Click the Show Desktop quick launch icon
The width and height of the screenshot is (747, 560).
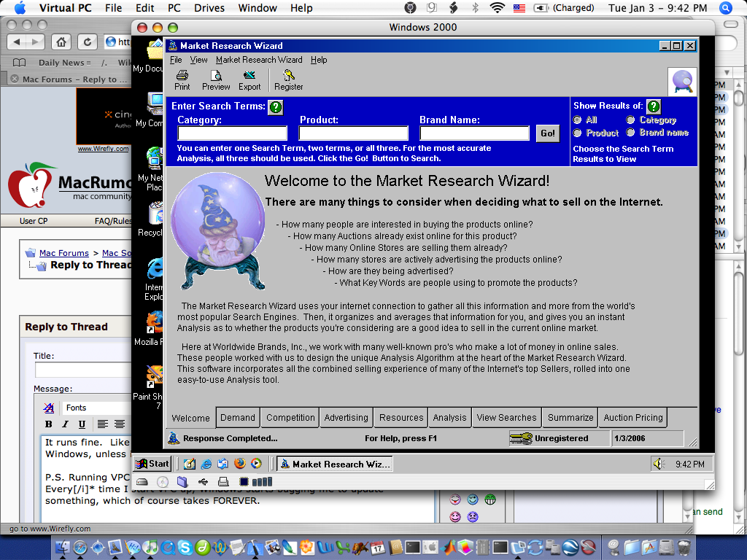(x=190, y=464)
